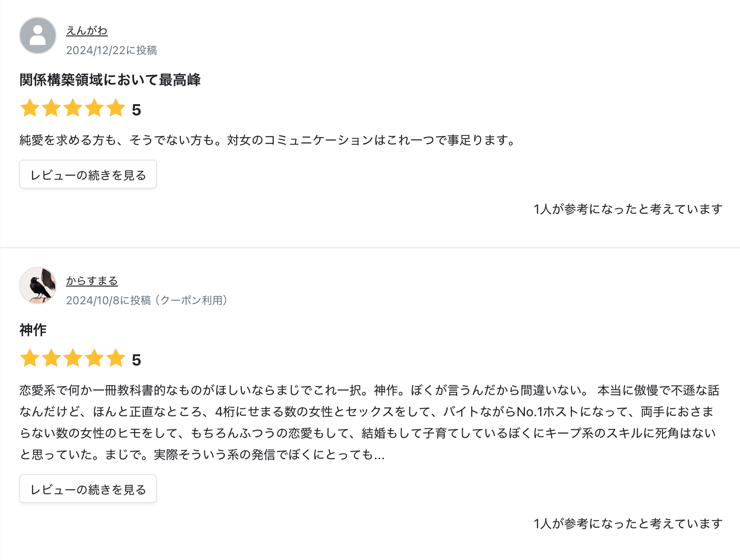This screenshot has width=740, height=560.
Task: Click the 2024/12/22 posting date
Action: coord(112,50)
